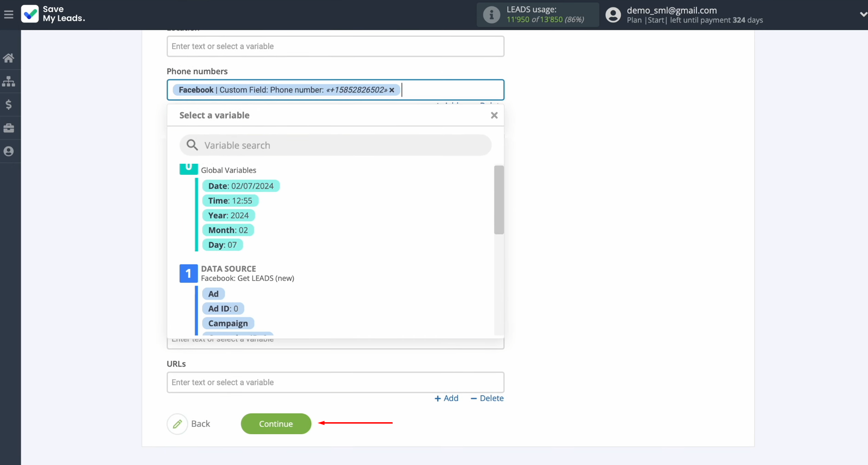
Task: Select the Month: 02 variable
Action: point(228,230)
